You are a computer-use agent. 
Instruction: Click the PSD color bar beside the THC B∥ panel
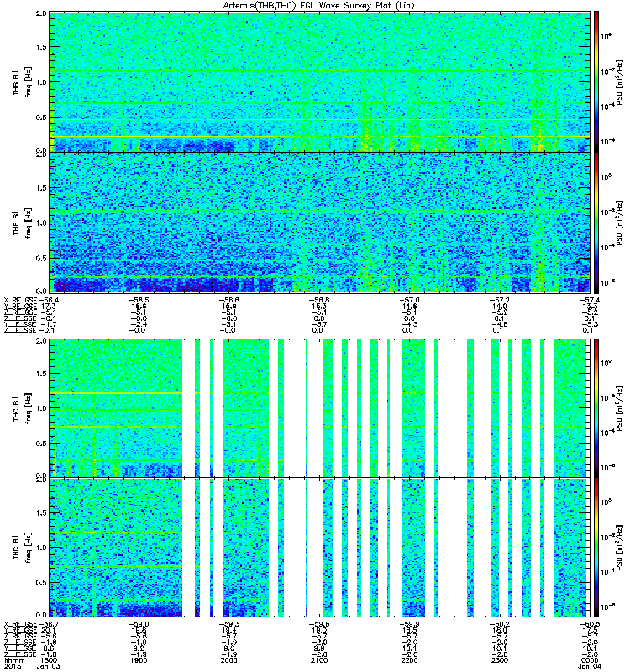point(596,548)
